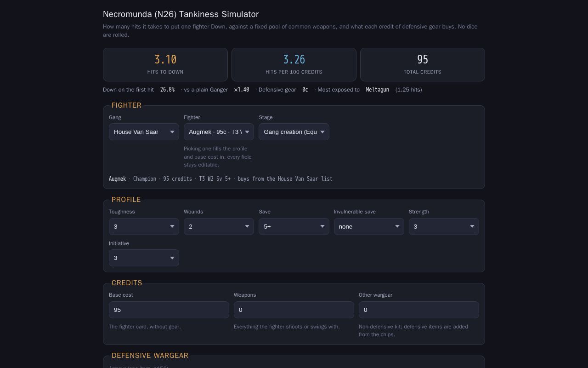Click the PROFILE section heading

126,200
